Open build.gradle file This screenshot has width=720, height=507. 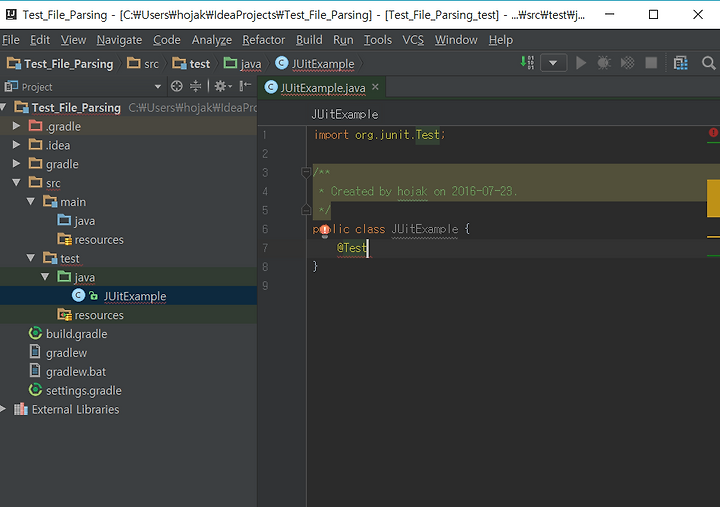(68, 333)
